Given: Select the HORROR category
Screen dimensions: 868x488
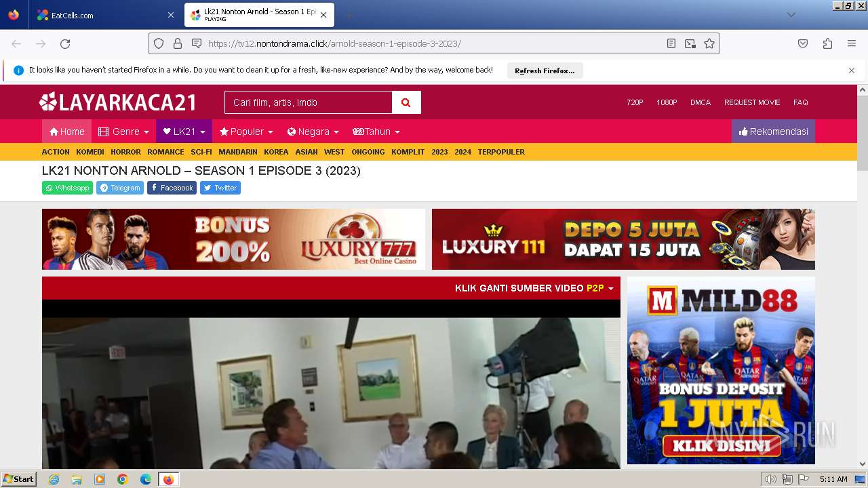Looking at the screenshot, I should click(125, 152).
